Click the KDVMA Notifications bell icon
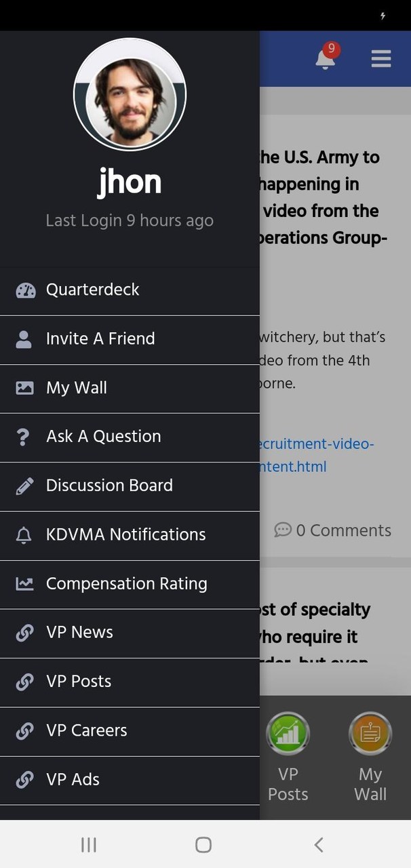 click(x=25, y=534)
